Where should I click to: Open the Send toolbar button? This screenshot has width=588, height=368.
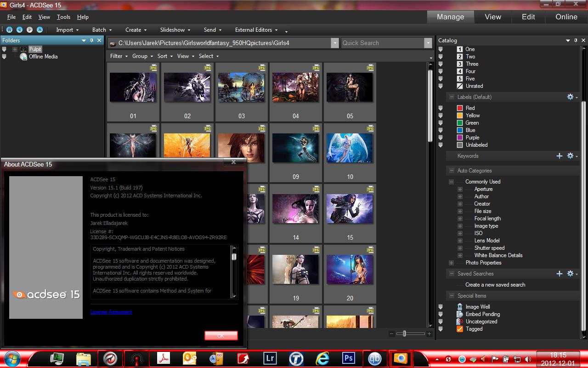(x=212, y=30)
